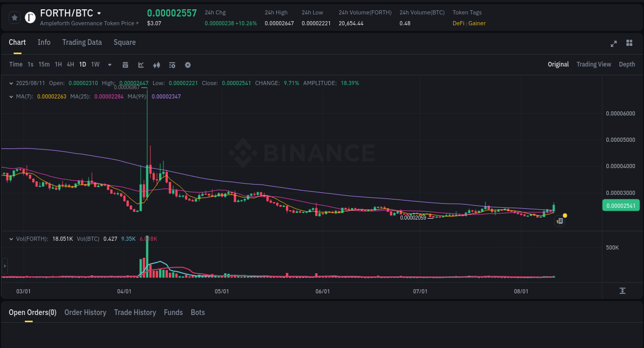
Task: Select the 1W timeframe button
Action: tap(95, 64)
